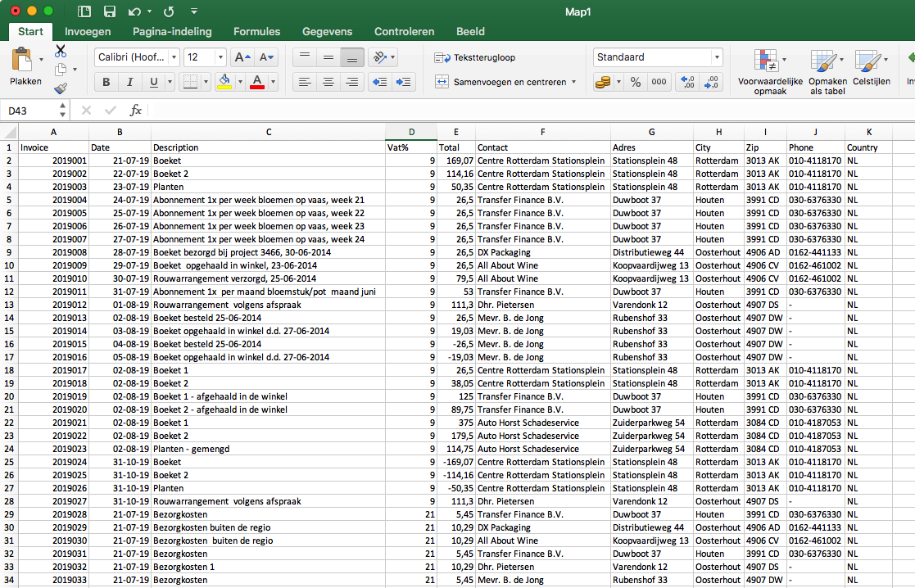
Task: Open the fill color picker arrow
Action: click(240, 82)
